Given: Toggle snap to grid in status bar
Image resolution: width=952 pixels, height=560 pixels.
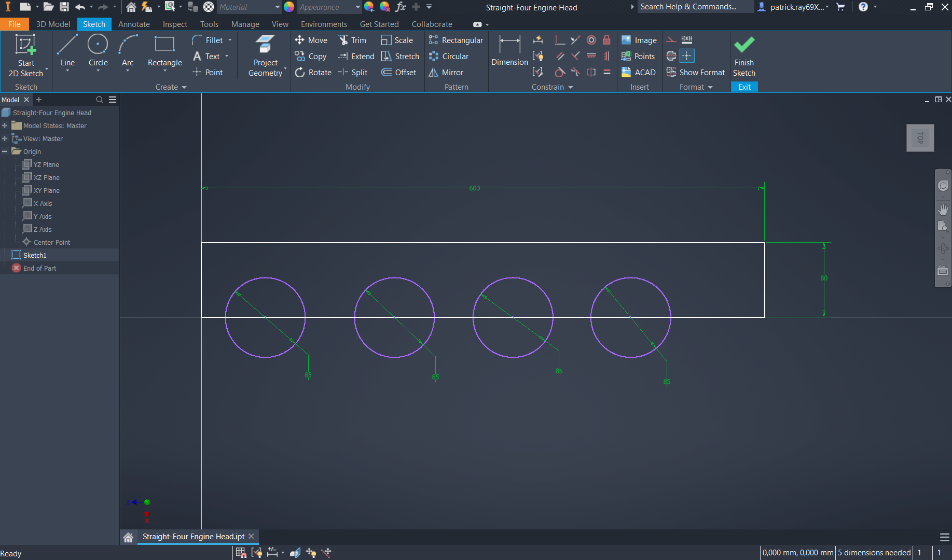Looking at the screenshot, I should coord(241,553).
